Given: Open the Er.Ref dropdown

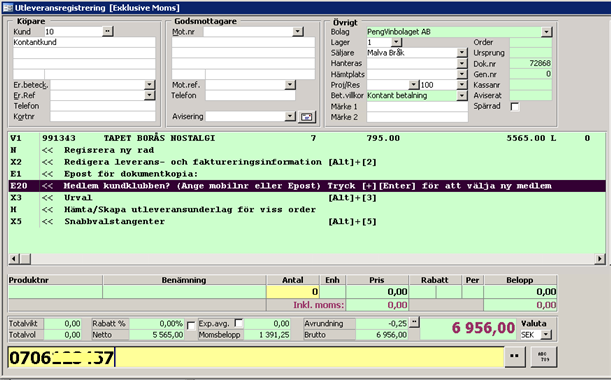Looking at the screenshot, I should click(149, 95).
